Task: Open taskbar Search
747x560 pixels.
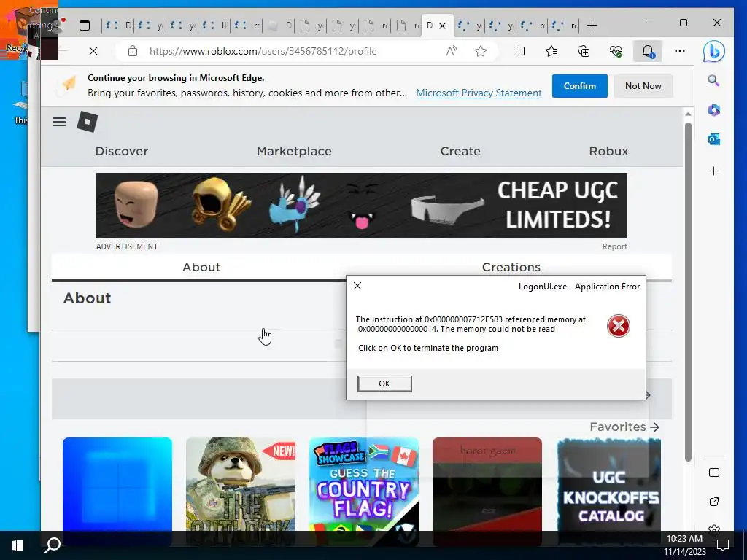Action: pyautogui.click(x=53, y=545)
